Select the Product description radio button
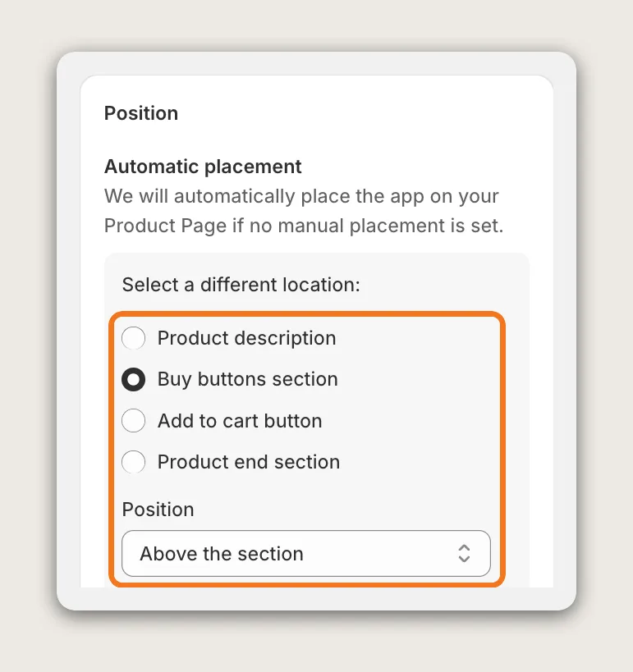This screenshot has height=672, width=633. point(133,338)
